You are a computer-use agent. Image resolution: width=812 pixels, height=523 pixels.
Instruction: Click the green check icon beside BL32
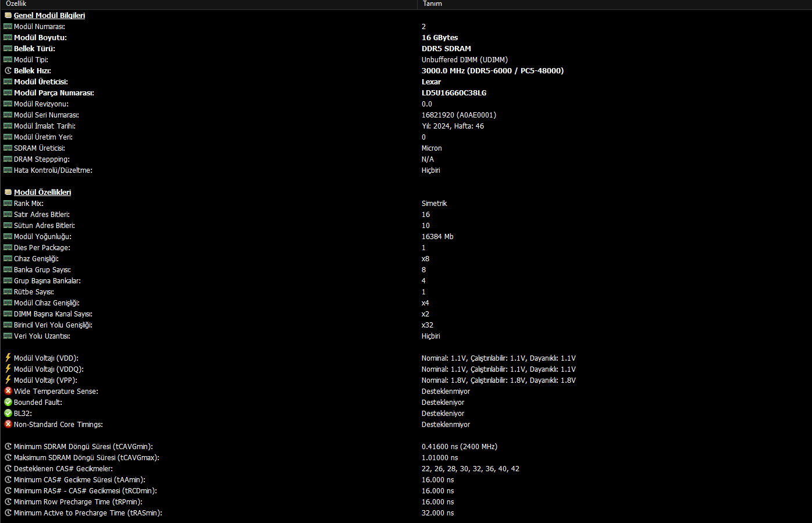click(x=8, y=413)
